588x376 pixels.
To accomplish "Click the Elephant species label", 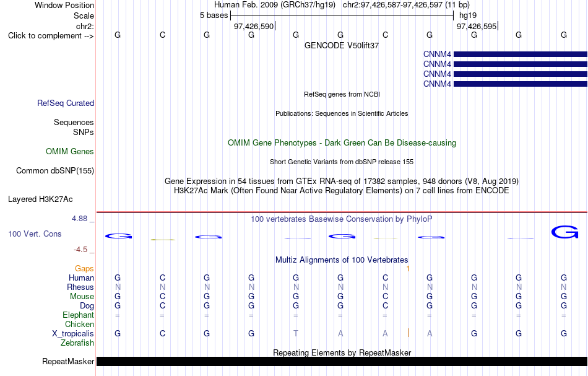I will point(79,315).
